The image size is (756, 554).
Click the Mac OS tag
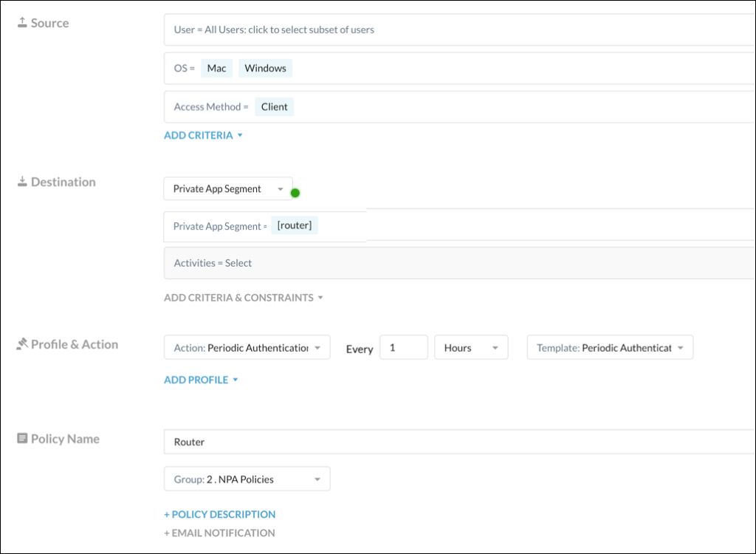point(216,68)
